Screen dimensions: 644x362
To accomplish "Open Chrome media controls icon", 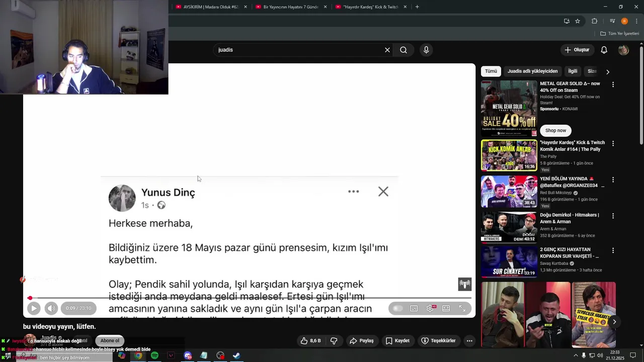I will point(612,21).
